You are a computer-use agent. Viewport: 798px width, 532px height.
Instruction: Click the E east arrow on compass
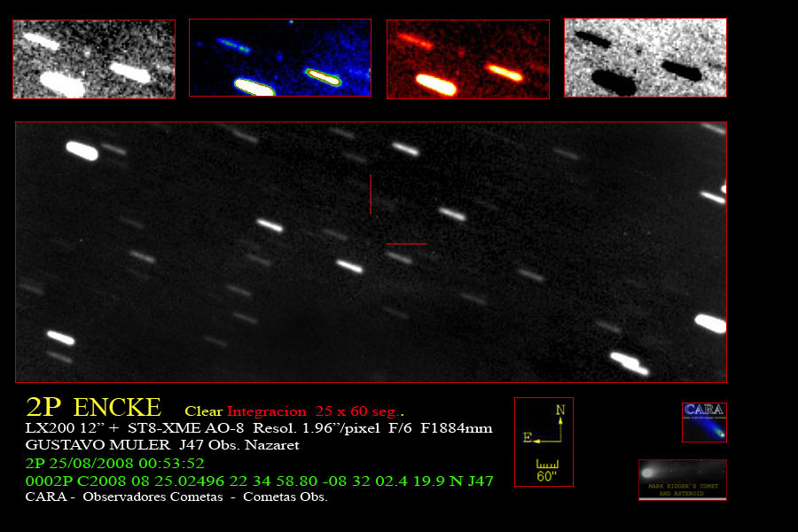click(x=530, y=438)
